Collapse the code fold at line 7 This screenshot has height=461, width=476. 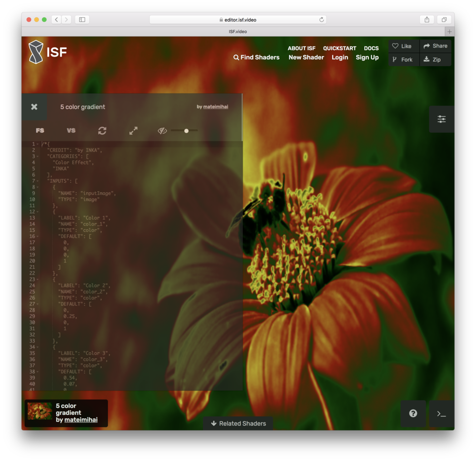click(38, 181)
